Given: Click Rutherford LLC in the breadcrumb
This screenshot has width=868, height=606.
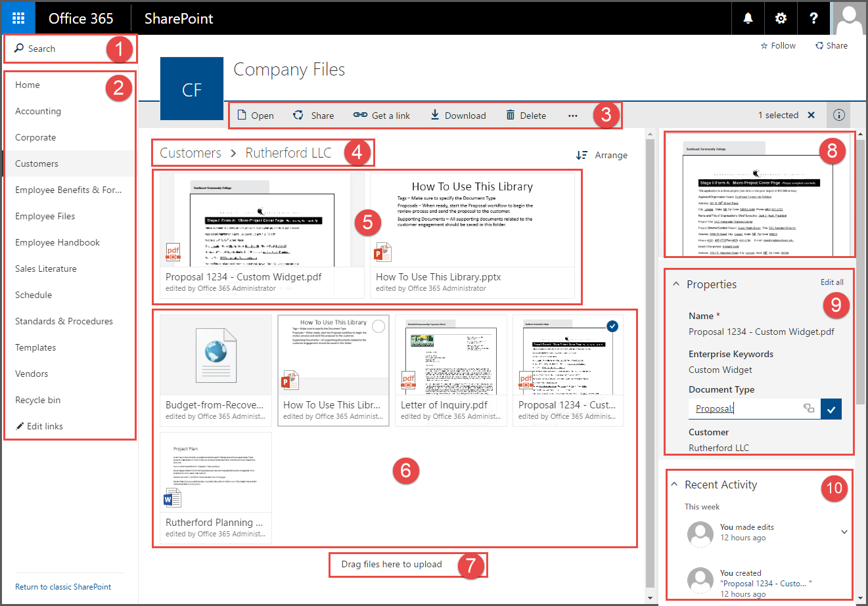Looking at the screenshot, I should (288, 153).
